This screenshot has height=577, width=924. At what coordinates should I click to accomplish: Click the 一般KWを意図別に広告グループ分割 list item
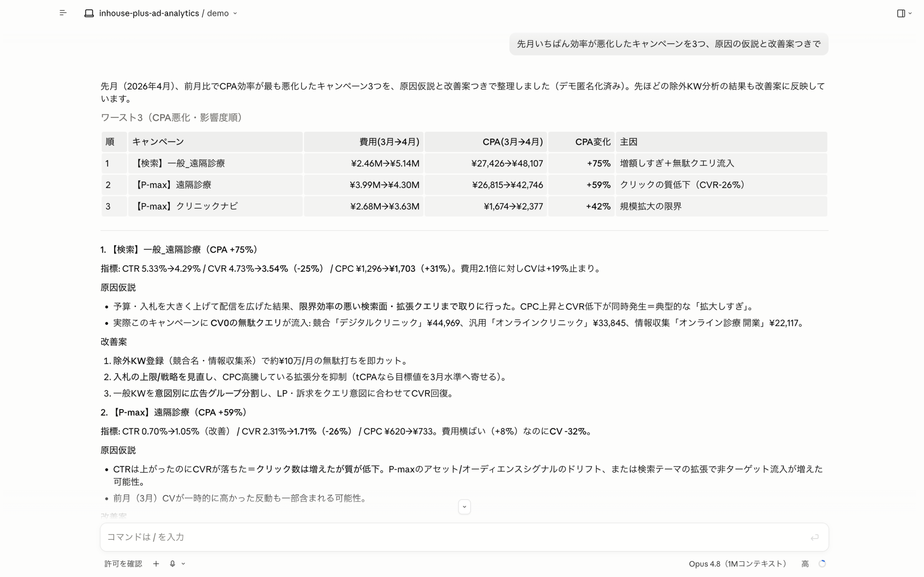(284, 393)
